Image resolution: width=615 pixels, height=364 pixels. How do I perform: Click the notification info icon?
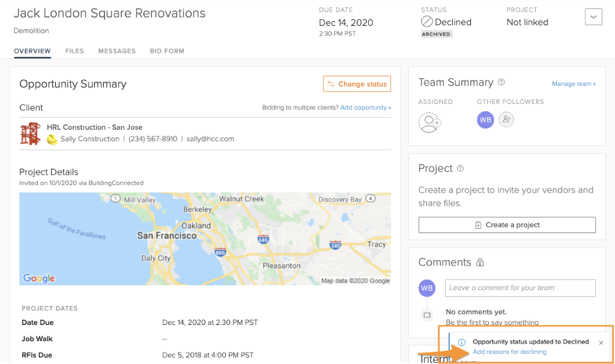point(462,342)
